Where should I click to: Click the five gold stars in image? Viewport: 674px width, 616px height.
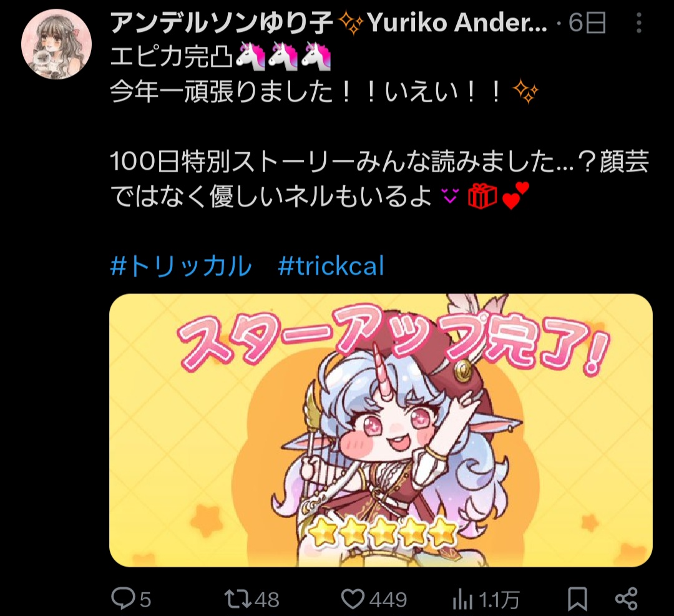tap(383, 531)
